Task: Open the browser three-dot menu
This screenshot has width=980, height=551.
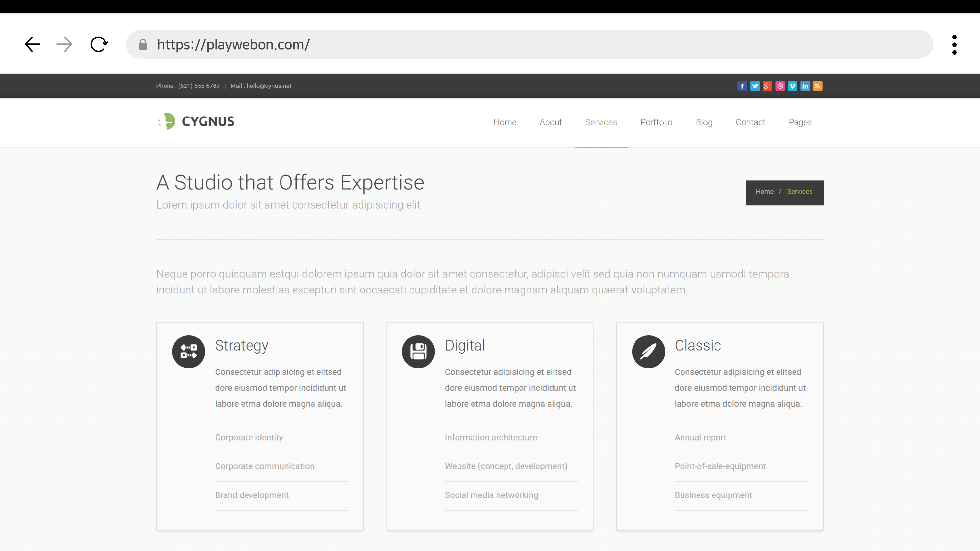Action: 954,44
